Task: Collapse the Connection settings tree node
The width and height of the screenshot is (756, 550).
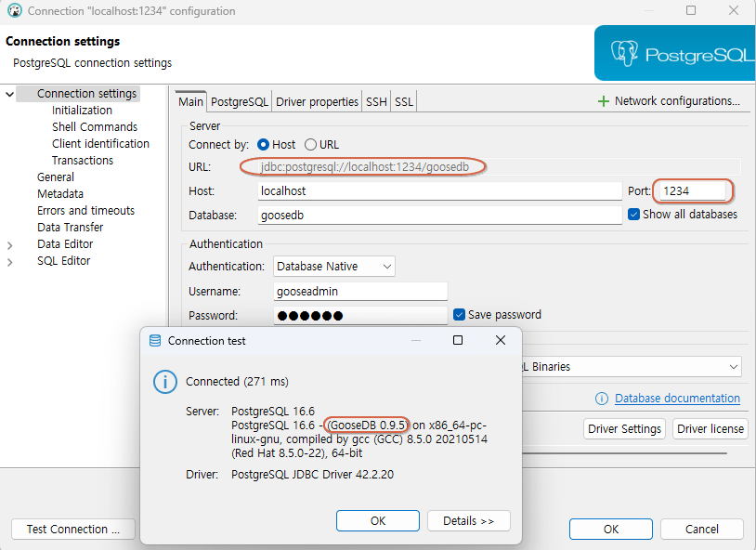Action: 9,94
